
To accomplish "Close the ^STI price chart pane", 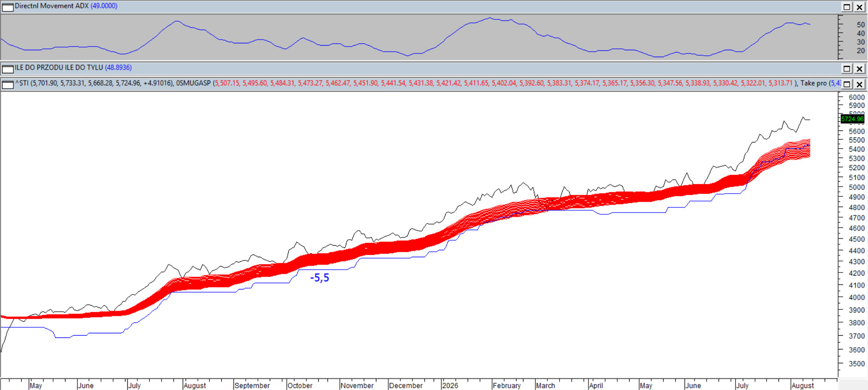I will (860, 84).
